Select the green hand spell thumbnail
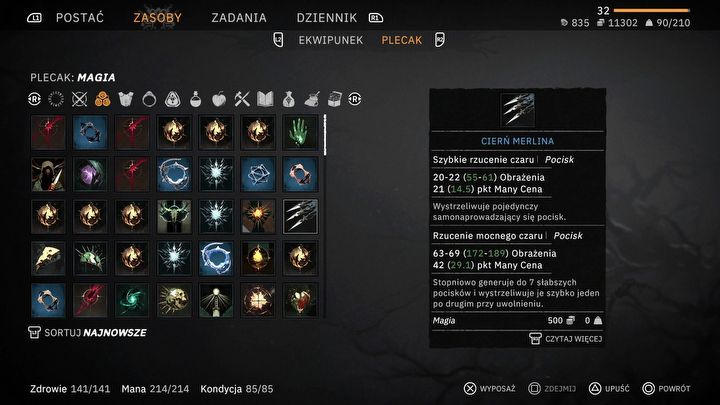Image resolution: width=720 pixels, height=405 pixels. (x=300, y=132)
